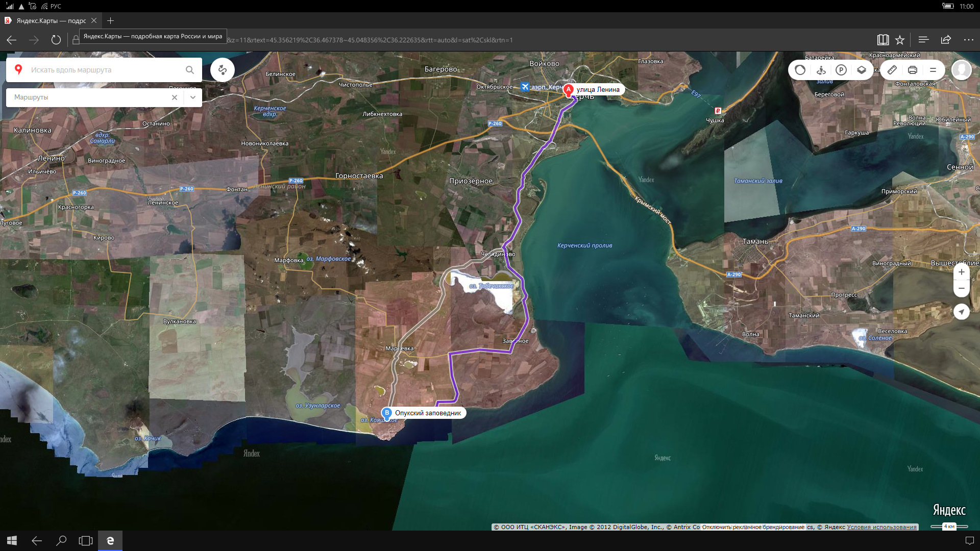Click the Керченский пролив label
The height and width of the screenshot is (551, 980).
pyautogui.click(x=585, y=245)
